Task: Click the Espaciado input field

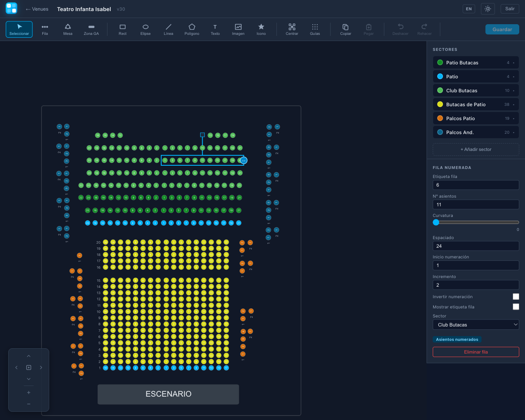Action: [476, 246]
